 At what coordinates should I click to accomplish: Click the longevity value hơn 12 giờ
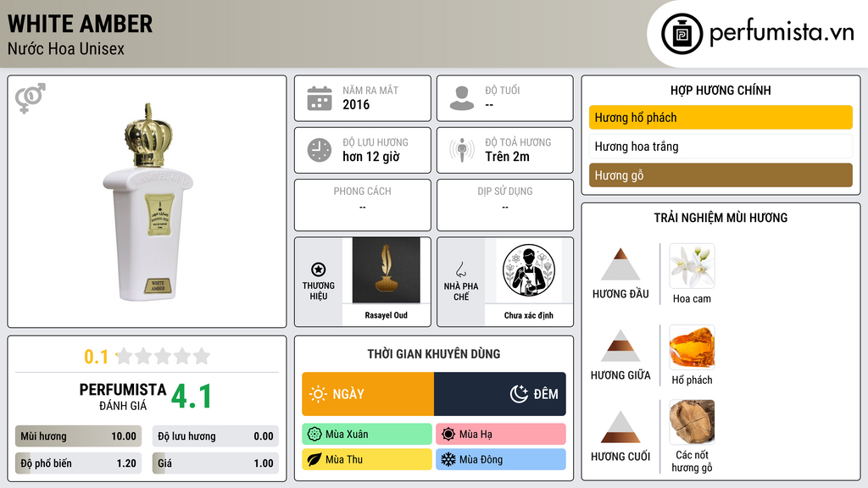[371, 157]
